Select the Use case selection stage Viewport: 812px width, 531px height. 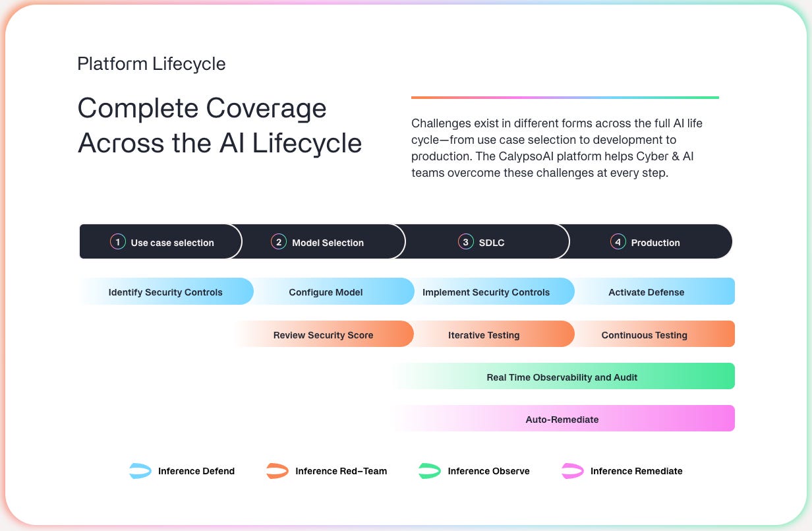pos(161,241)
